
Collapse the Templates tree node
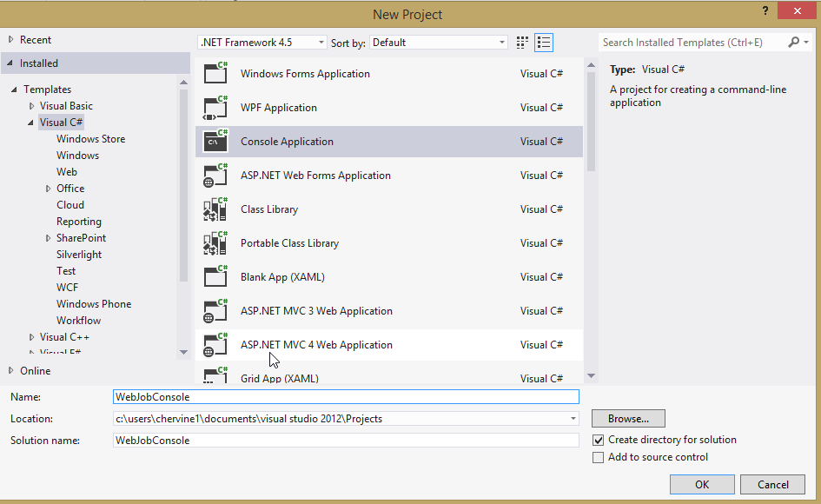click(x=14, y=90)
